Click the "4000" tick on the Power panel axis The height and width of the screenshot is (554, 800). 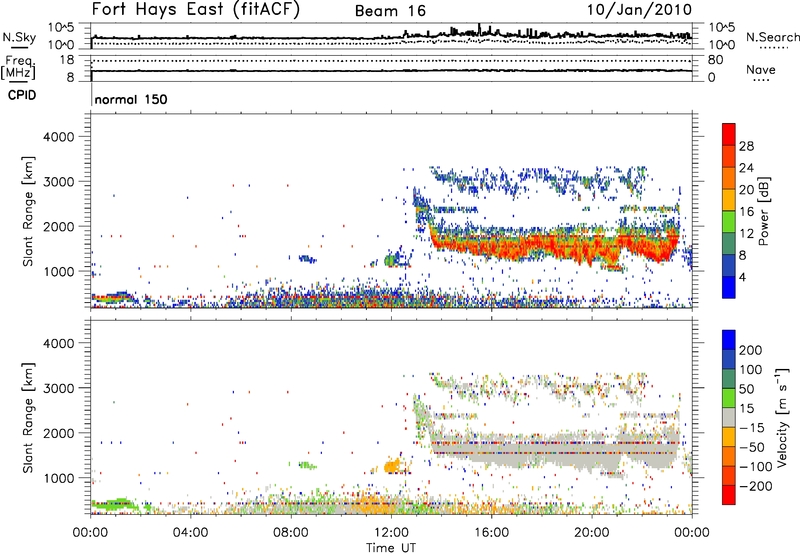point(58,137)
